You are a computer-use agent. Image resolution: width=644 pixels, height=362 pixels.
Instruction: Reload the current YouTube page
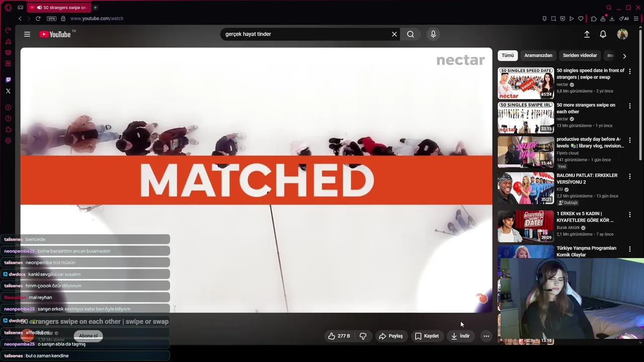pos(38,19)
